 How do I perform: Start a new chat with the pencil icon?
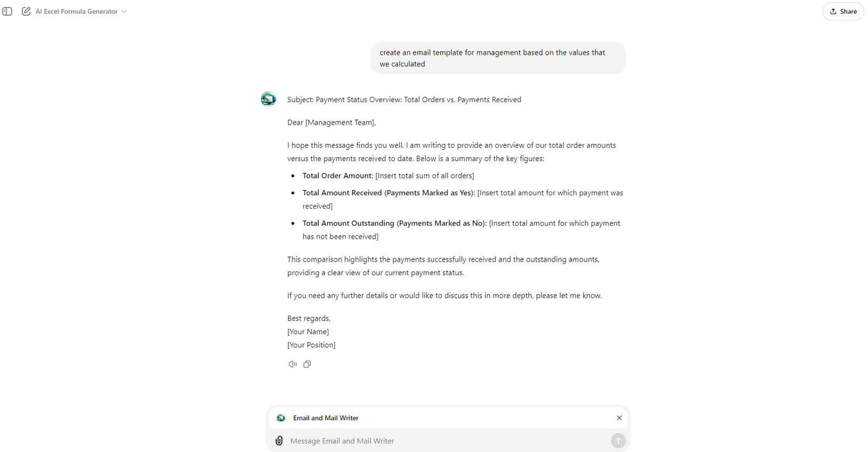coord(26,11)
